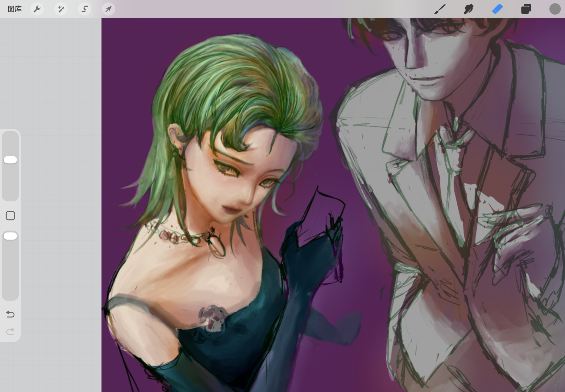Select the Paint brush tool
Image resolution: width=565 pixels, height=392 pixels.
tap(440, 9)
